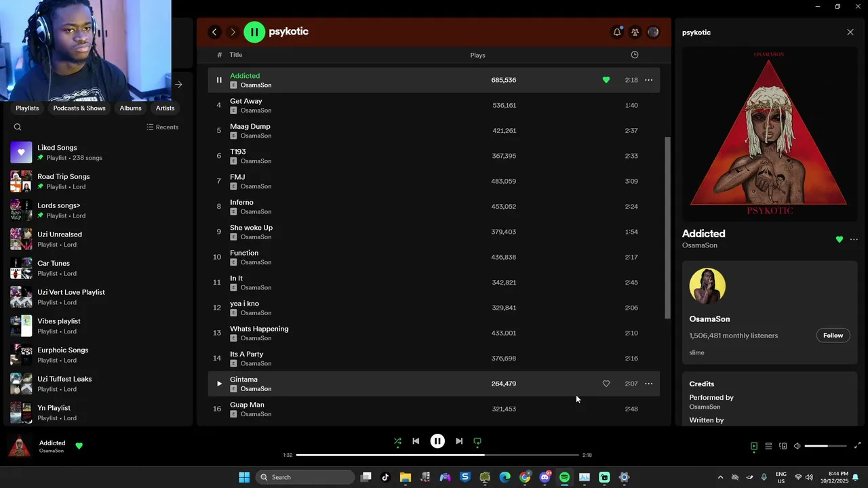Search in Your Library
The height and width of the screenshot is (488, 868).
[18, 127]
